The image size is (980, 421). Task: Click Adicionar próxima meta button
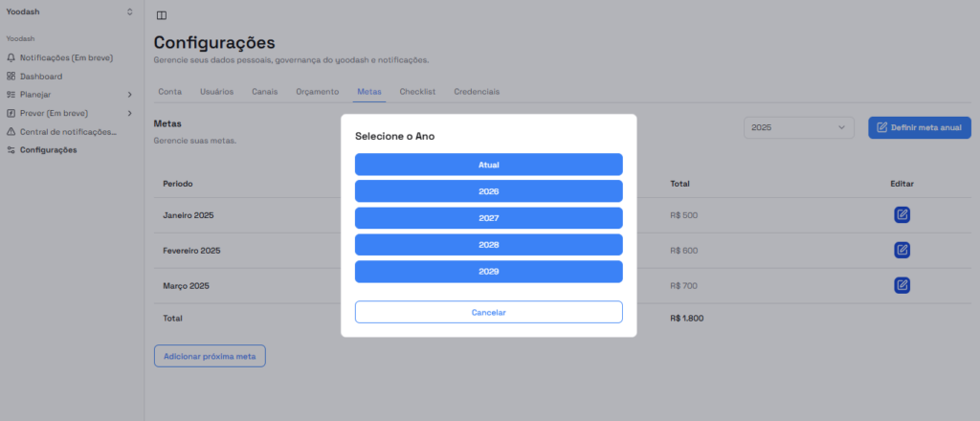[x=210, y=356]
